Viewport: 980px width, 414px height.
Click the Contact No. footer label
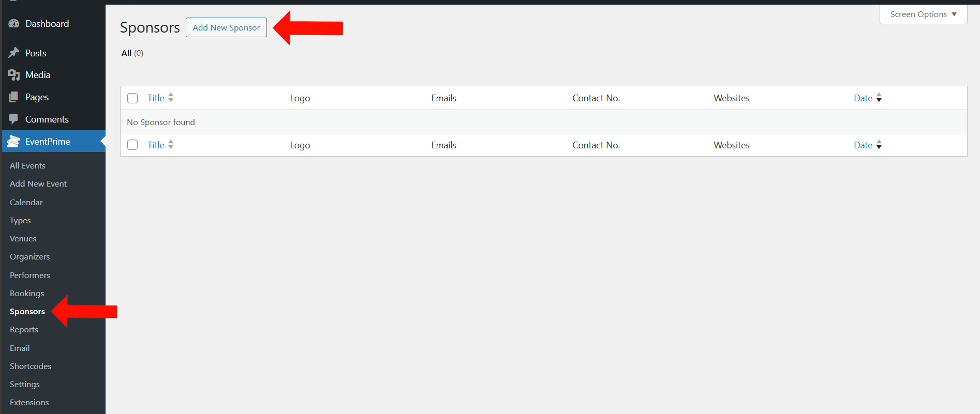tap(596, 145)
